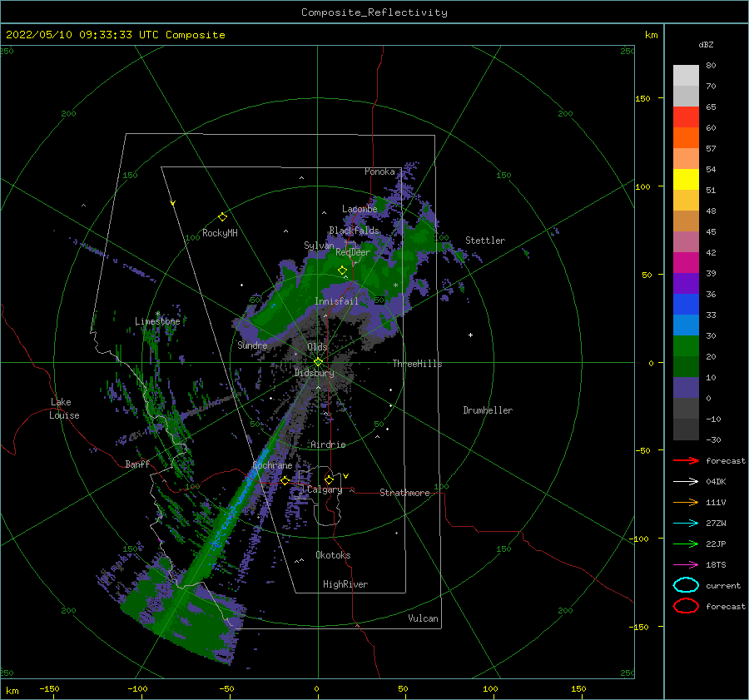The height and width of the screenshot is (700, 749).
Task: Click the Composite_Reflectivity title
Action: [x=374, y=12]
